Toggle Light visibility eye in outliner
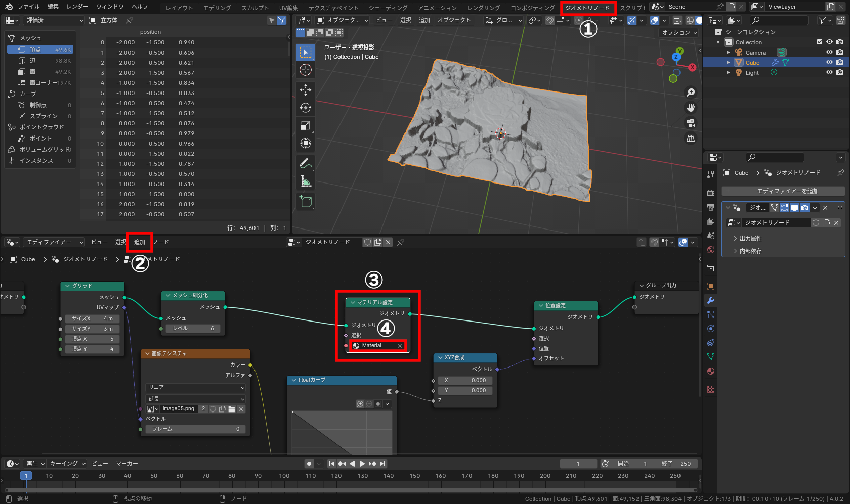 coord(829,72)
